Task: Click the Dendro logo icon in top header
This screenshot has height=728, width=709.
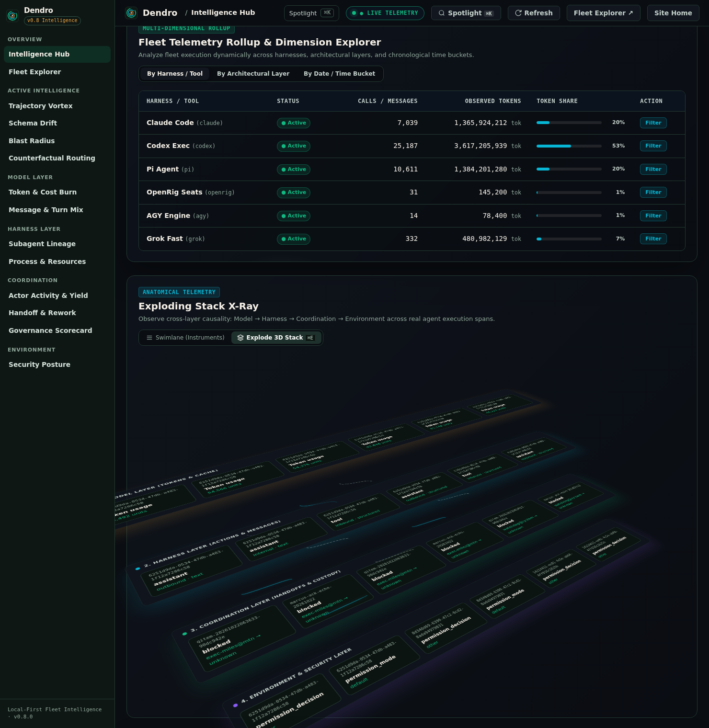Action: pyautogui.click(x=131, y=13)
